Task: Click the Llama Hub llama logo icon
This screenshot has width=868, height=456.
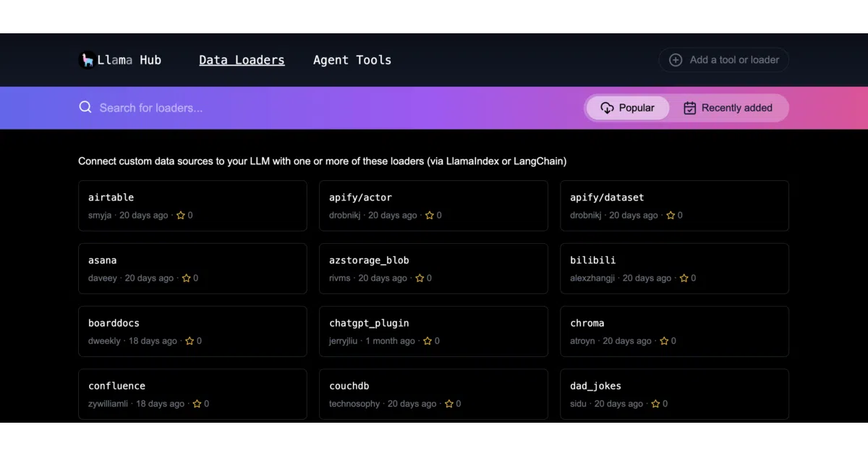Action: tap(87, 60)
